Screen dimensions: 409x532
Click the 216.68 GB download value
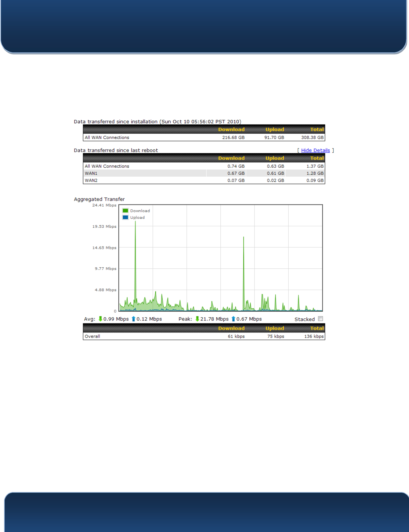pyautogui.click(x=233, y=137)
